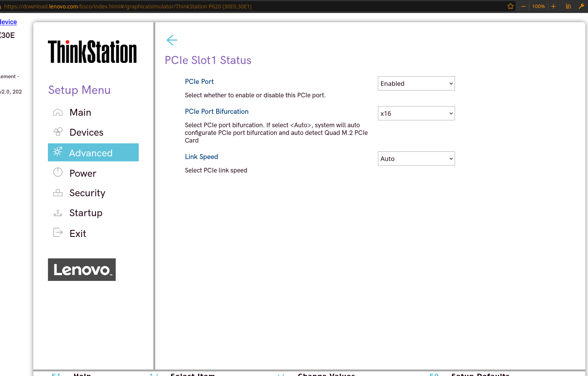This screenshot has width=588, height=376.
Task: Click the Link Speed label
Action: [x=201, y=157]
